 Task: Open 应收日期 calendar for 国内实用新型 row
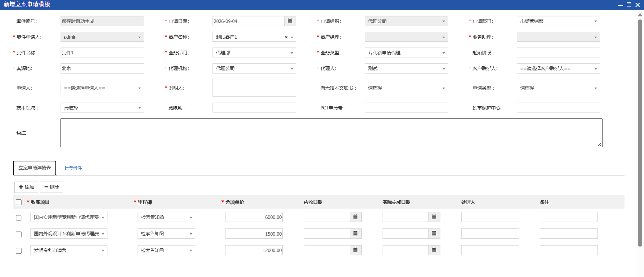(x=356, y=217)
